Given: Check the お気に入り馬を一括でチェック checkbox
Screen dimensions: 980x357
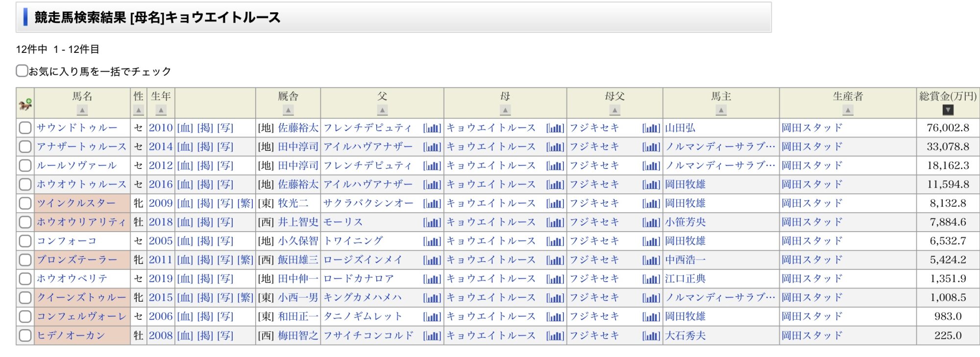Looking at the screenshot, I should click(x=22, y=71).
